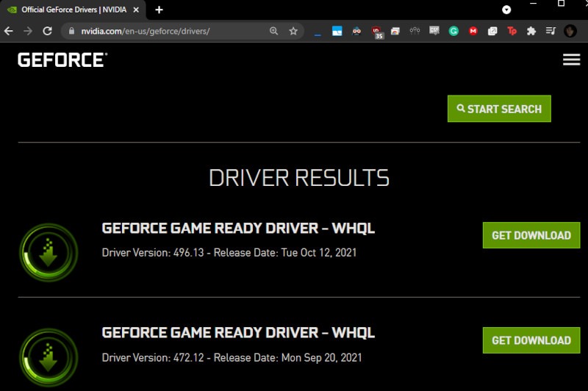Open the media control playlist icon
This screenshot has height=391, width=588.
click(x=551, y=31)
